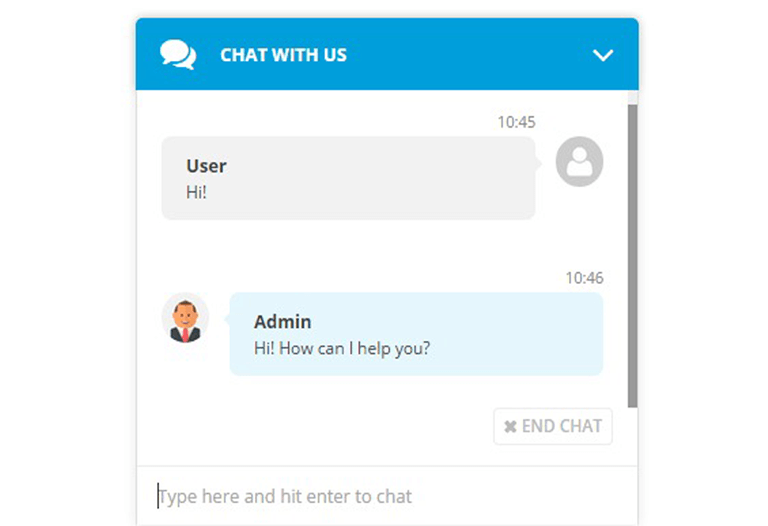Collapse the chat window with the chevron

coord(602,55)
